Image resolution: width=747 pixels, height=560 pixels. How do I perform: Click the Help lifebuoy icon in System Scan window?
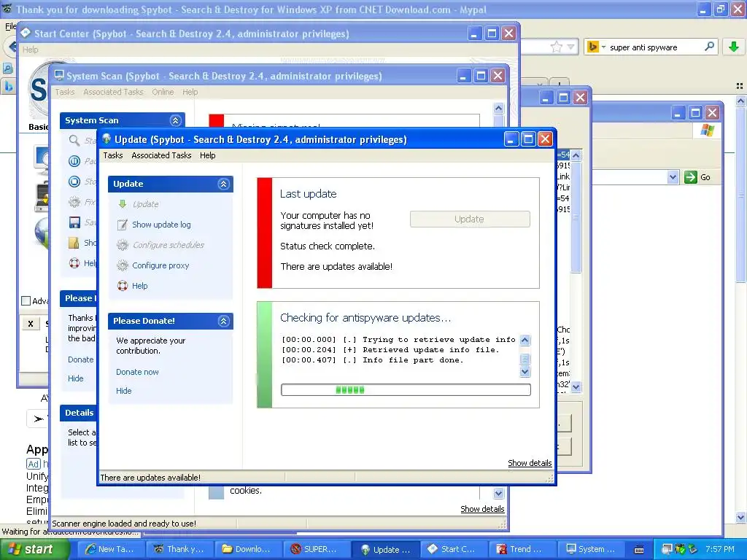coord(74,262)
